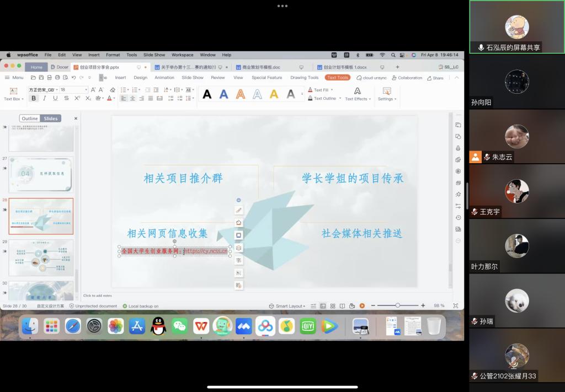Viewport: 565px width, 392px height.
Task: Click the clear formatting eraser icon
Action: (x=113, y=89)
